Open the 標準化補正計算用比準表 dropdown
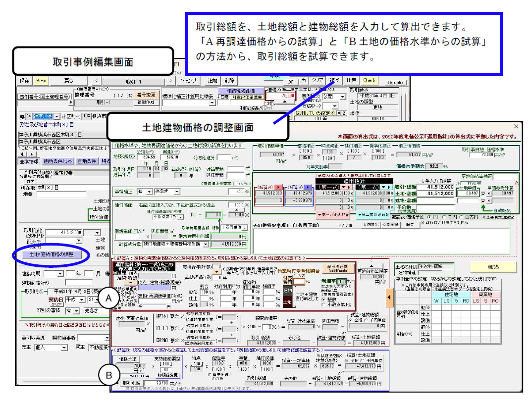This screenshot has height=400, width=532. pyautogui.click(x=213, y=102)
